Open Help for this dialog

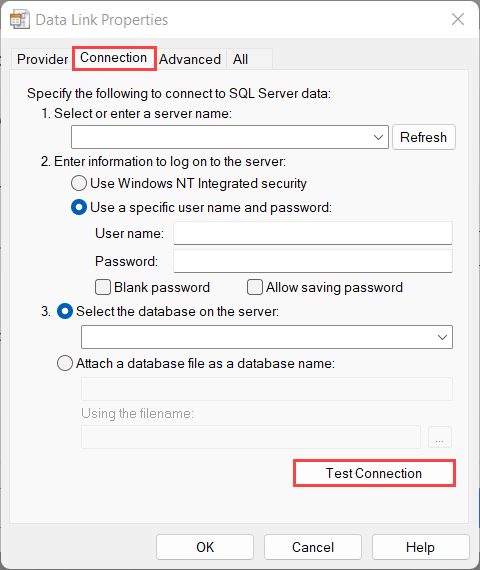click(x=420, y=547)
